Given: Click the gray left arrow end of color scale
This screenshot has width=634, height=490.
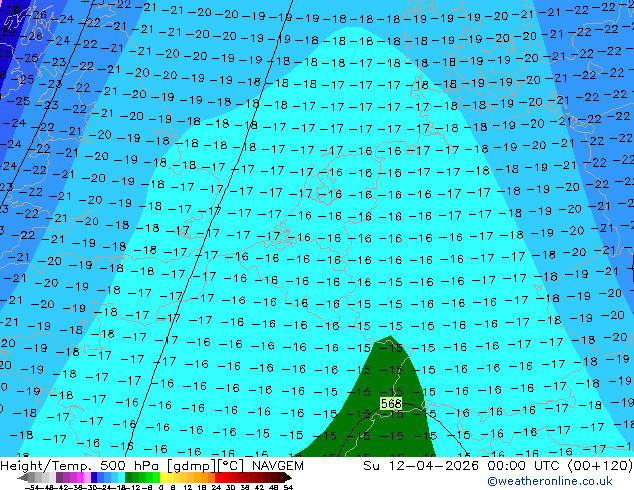Looking at the screenshot, I should [23, 478].
